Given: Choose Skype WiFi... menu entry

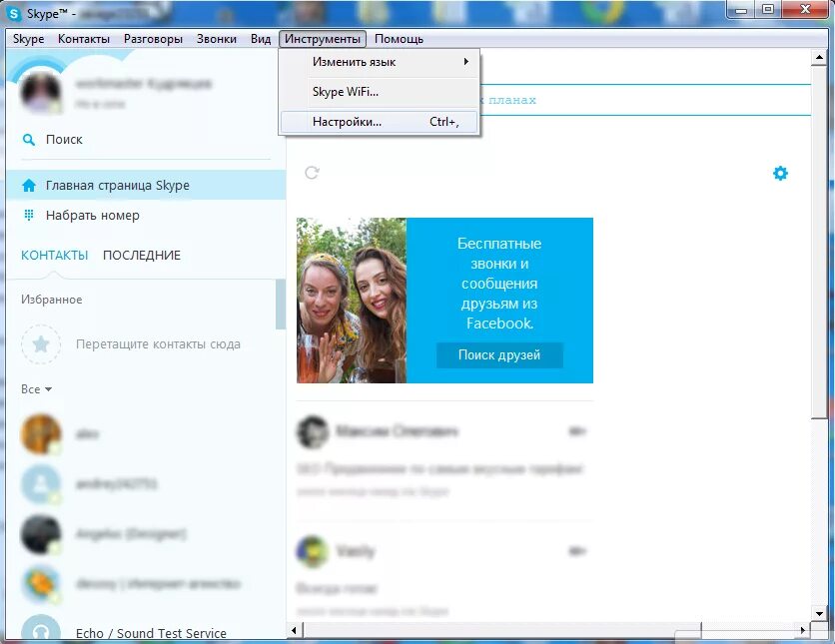Looking at the screenshot, I should tap(380, 92).
